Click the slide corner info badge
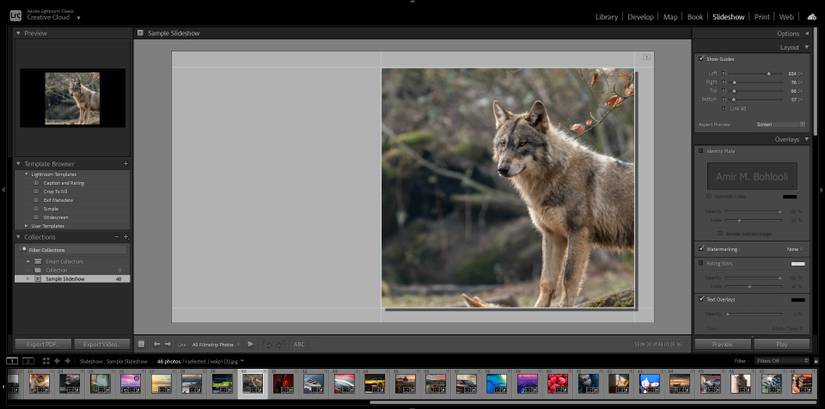825x409 pixels. (647, 57)
